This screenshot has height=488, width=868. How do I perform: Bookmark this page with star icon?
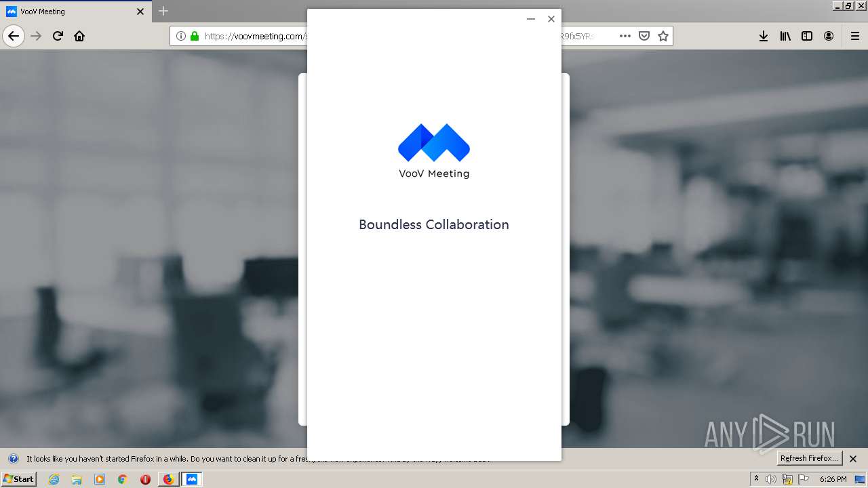click(x=663, y=36)
